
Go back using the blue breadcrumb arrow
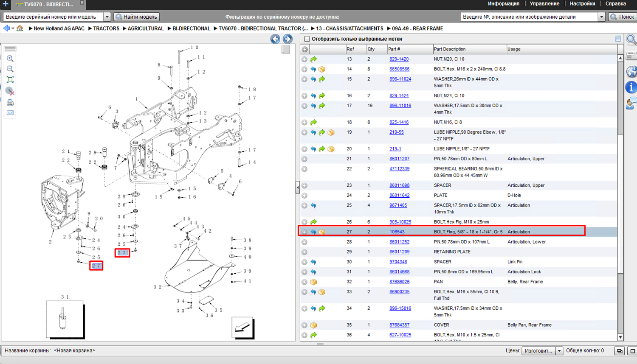[x=6, y=28]
